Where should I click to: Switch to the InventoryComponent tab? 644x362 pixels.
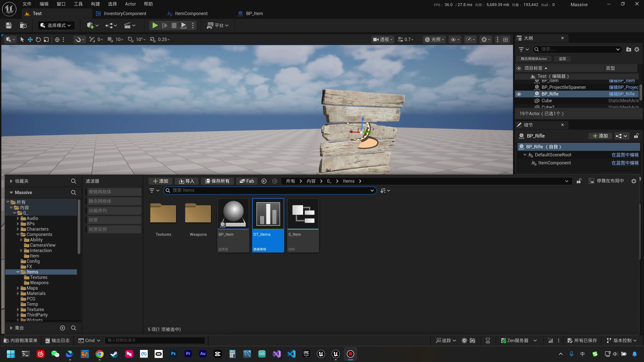click(x=125, y=13)
